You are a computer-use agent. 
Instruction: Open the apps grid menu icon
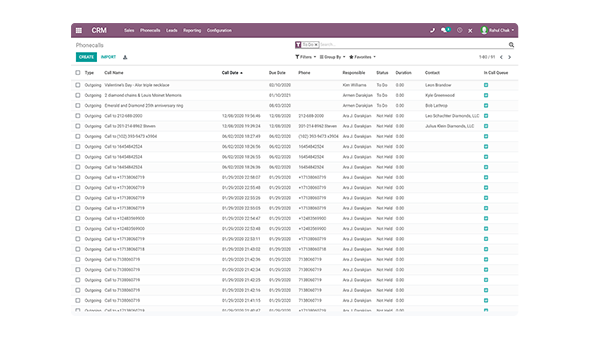pos(79,30)
